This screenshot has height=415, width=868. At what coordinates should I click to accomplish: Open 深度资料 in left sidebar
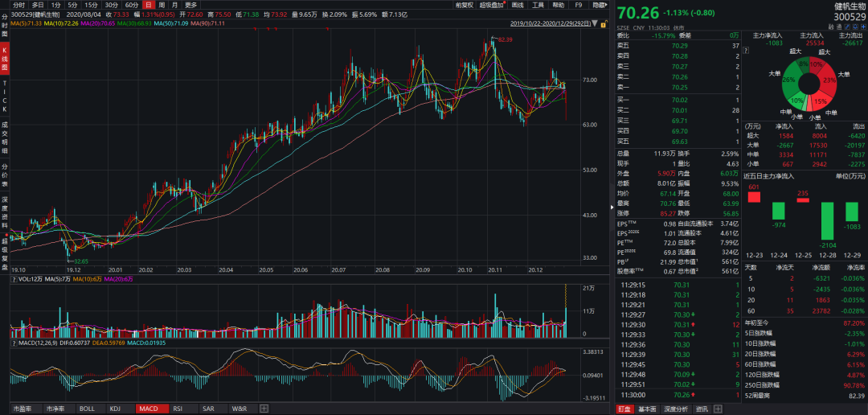point(5,199)
